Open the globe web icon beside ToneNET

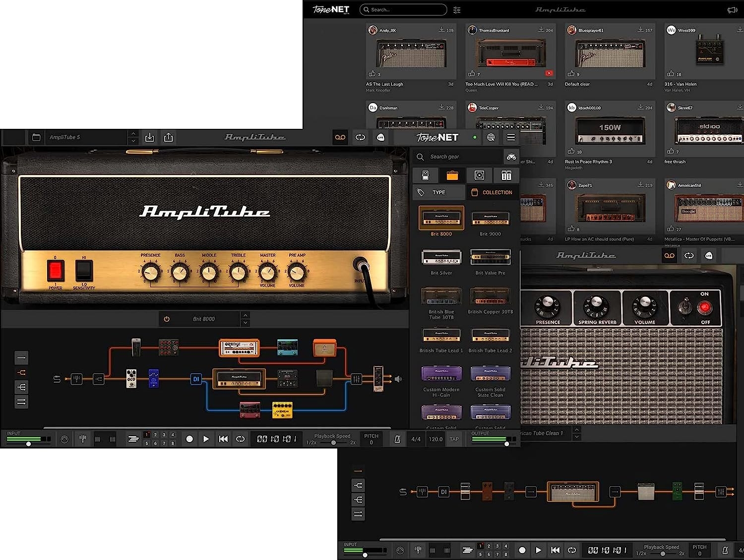[x=491, y=137]
